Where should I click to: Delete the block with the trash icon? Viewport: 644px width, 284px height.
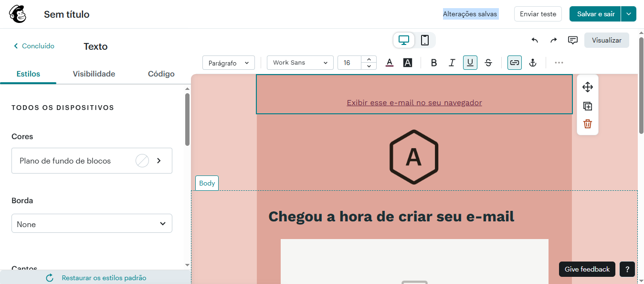(587, 124)
